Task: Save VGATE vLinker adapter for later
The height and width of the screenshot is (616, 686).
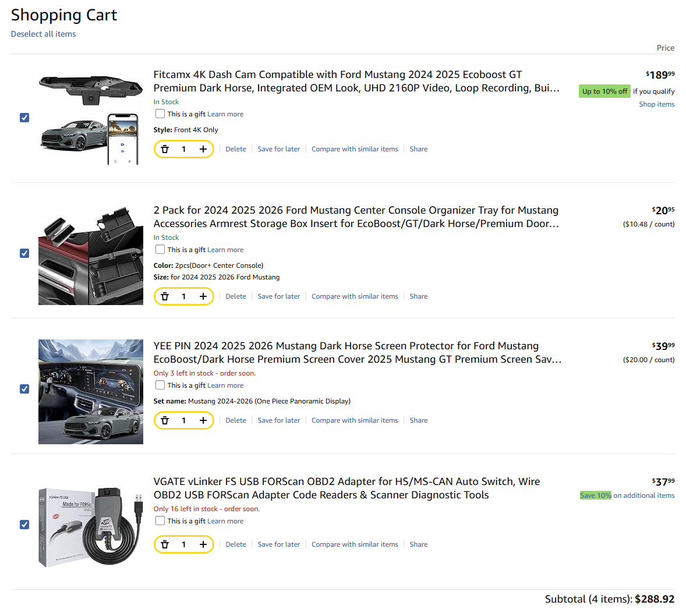Action: 279,545
